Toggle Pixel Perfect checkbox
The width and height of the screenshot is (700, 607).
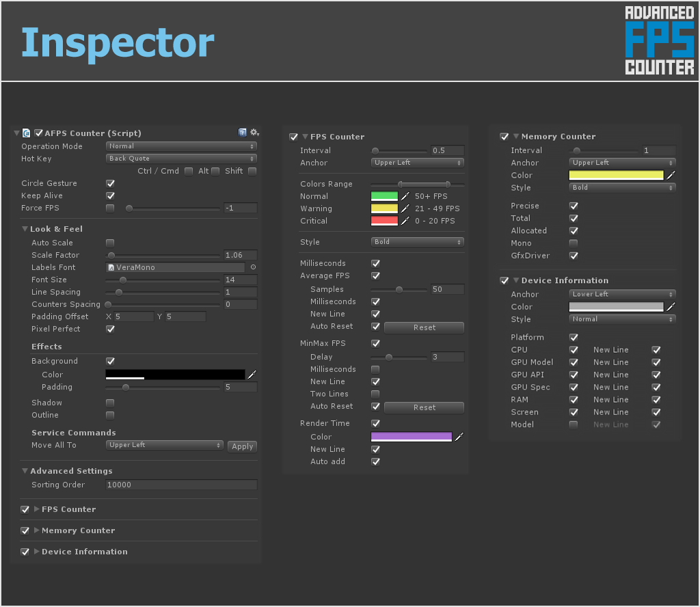[x=110, y=329]
